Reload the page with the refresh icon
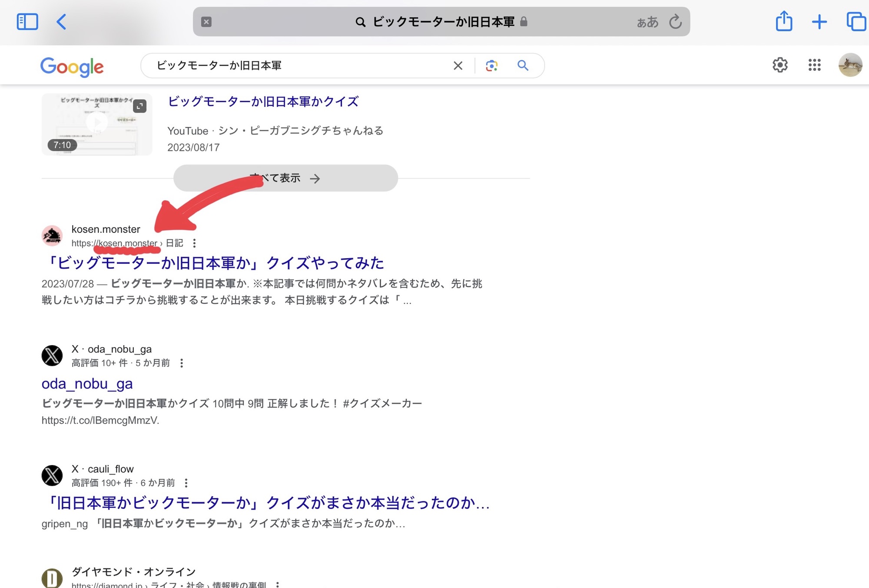Viewport: 869px width, 588px height. [x=675, y=21]
